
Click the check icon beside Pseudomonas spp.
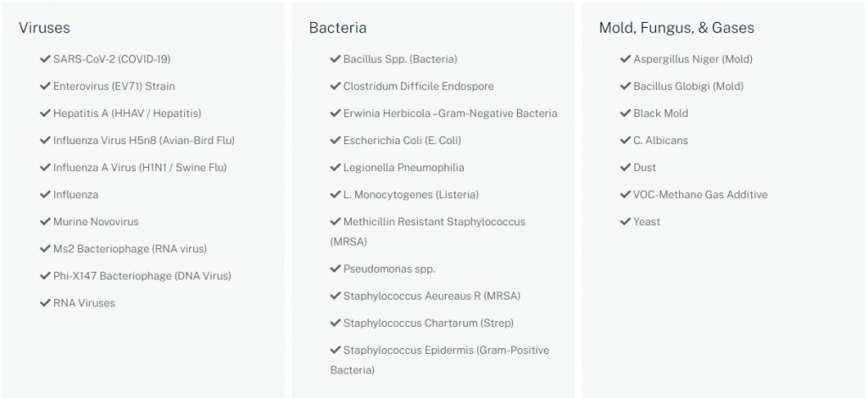coord(335,269)
